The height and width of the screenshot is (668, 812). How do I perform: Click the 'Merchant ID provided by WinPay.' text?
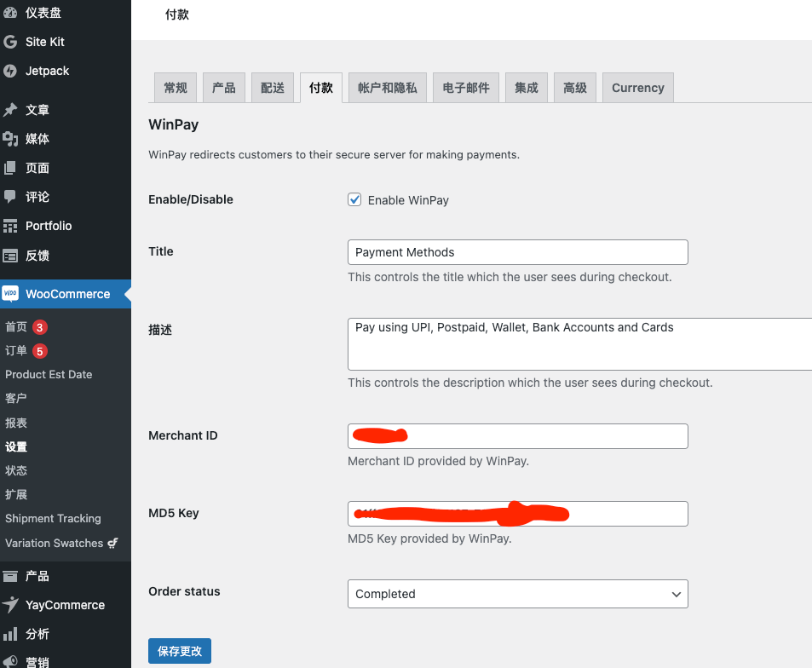pos(438,462)
